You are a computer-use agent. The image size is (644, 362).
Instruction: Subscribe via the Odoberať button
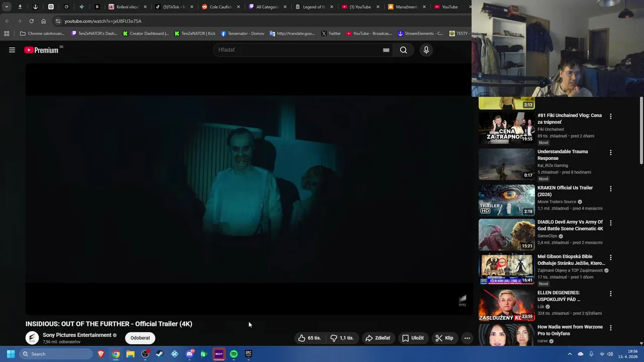[140, 338]
